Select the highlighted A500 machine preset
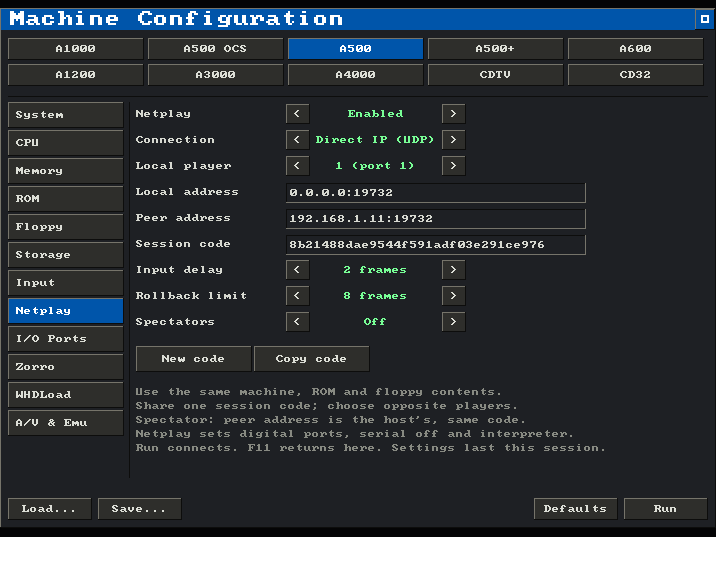Image resolution: width=716 pixels, height=581 pixels. [x=355, y=49]
